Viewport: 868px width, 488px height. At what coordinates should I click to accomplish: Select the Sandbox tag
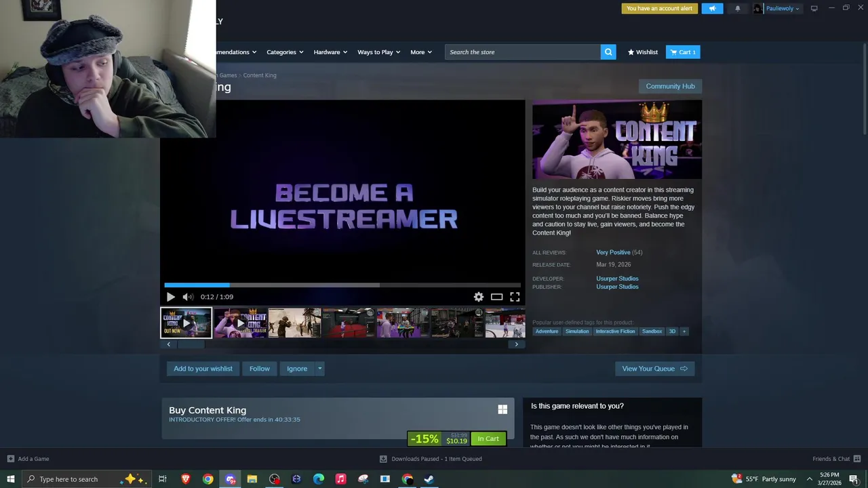(x=652, y=331)
